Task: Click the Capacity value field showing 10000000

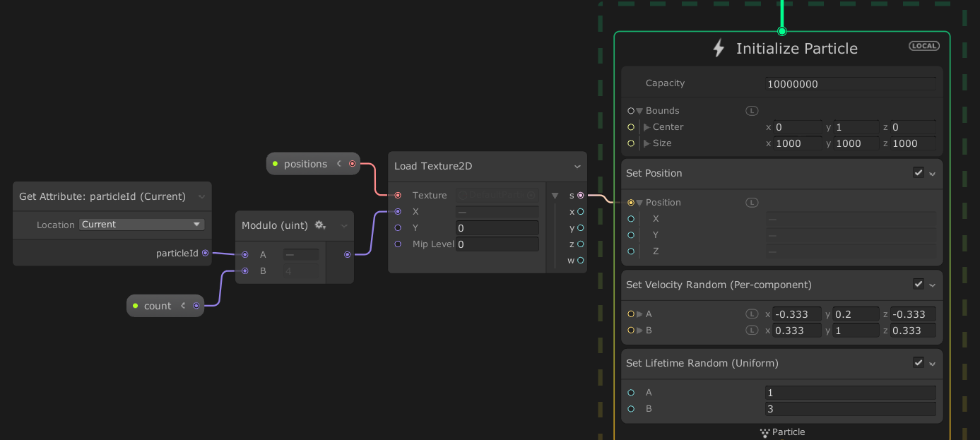Action: click(x=851, y=83)
